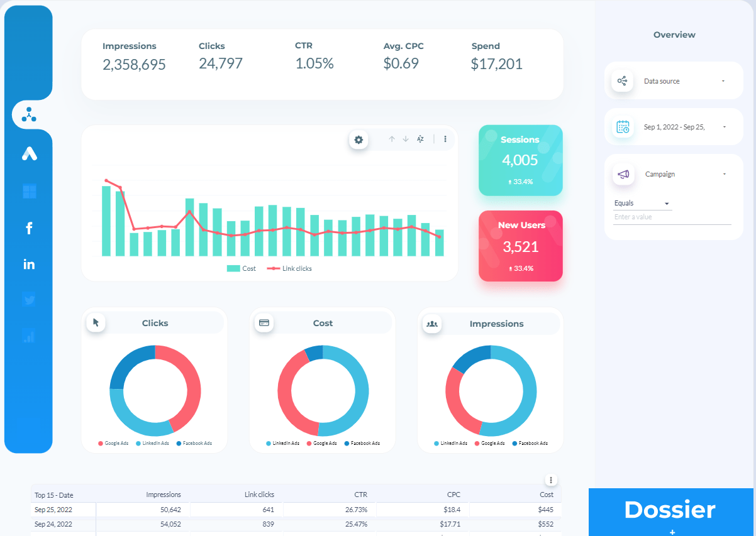
Task: Select the LinkedIn icon in the left sidebar
Action: point(29,264)
